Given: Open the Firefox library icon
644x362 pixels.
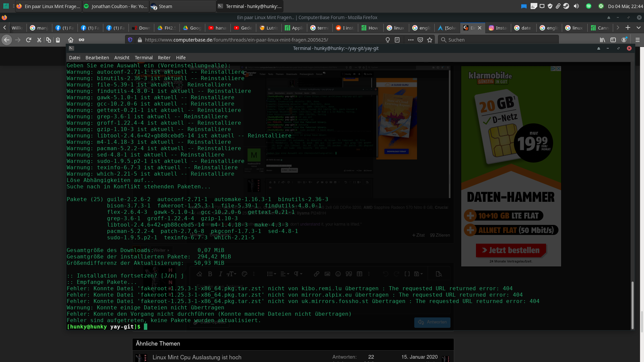Looking at the screenshot, I should tap(602, 40).
